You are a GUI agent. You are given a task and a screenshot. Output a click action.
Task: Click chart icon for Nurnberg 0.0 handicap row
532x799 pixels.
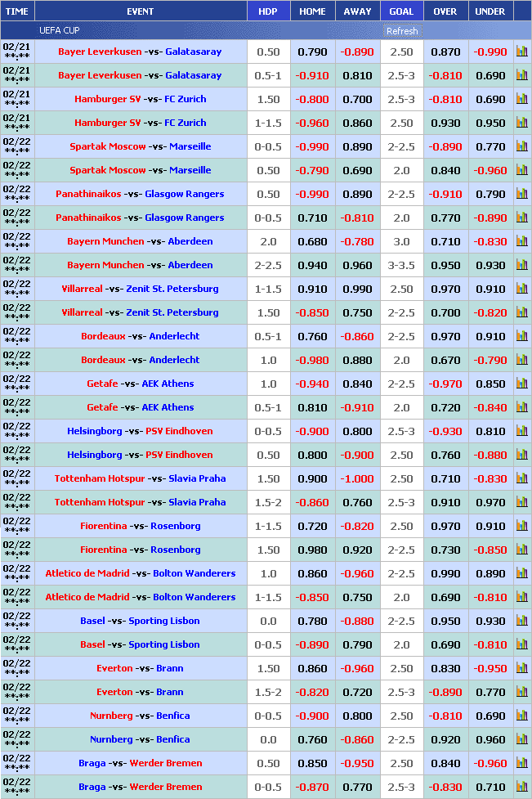[521, 738]
